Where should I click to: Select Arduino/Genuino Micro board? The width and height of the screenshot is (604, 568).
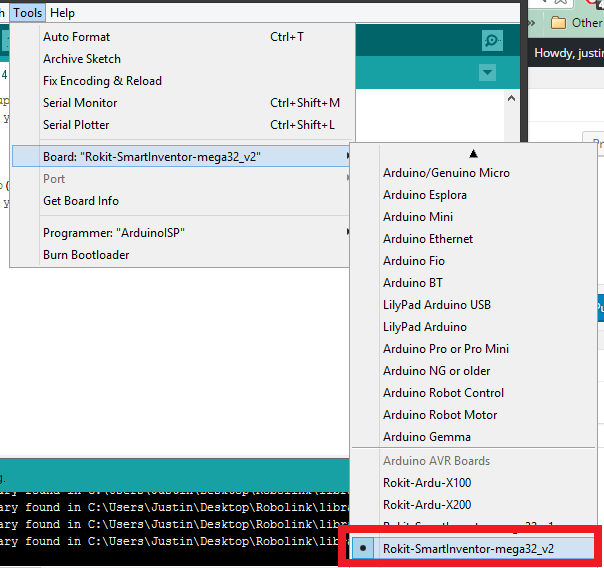tap(473, 173)
